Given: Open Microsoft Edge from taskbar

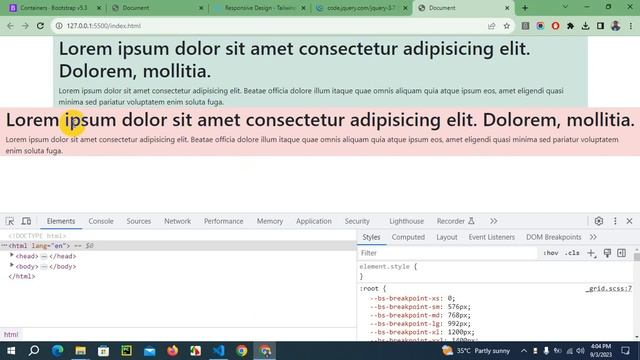Looking at the screenshot, I should tap(57, 351).
